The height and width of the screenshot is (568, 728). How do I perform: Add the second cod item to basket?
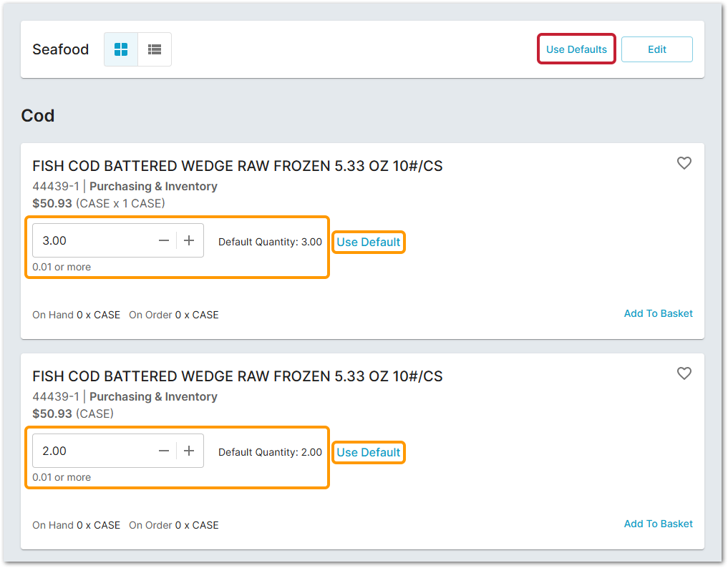pos(658,524)
